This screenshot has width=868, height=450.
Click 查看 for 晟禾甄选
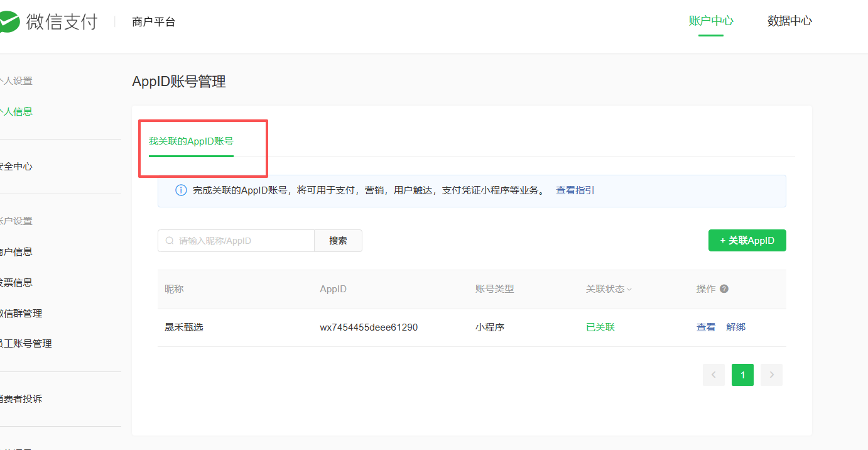706,327
